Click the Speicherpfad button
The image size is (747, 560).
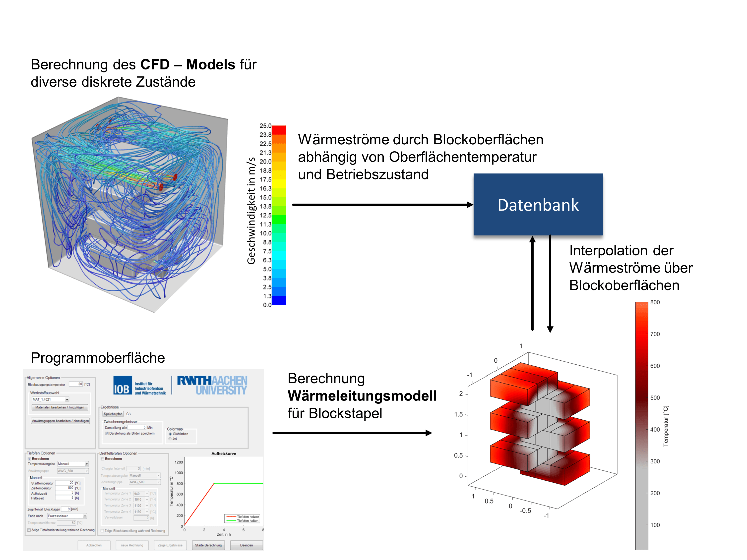click(113, 414)
